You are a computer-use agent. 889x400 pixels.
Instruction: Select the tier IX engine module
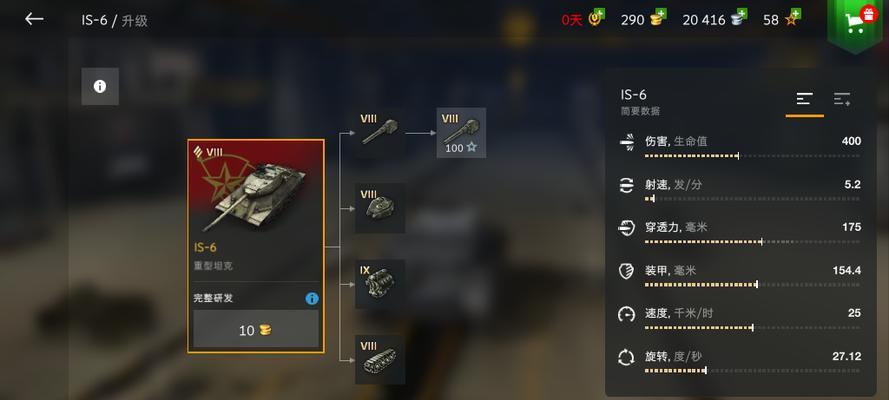click(380, 284)
